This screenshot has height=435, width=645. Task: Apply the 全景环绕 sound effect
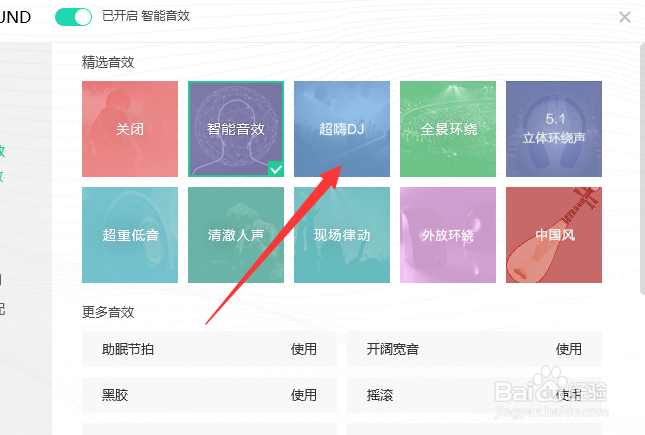point(448,129)
